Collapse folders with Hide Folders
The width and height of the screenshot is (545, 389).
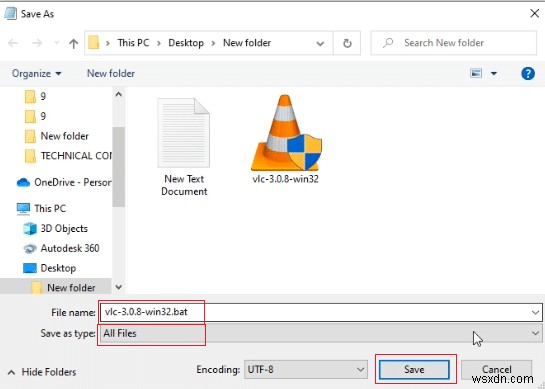coord(42,372)
